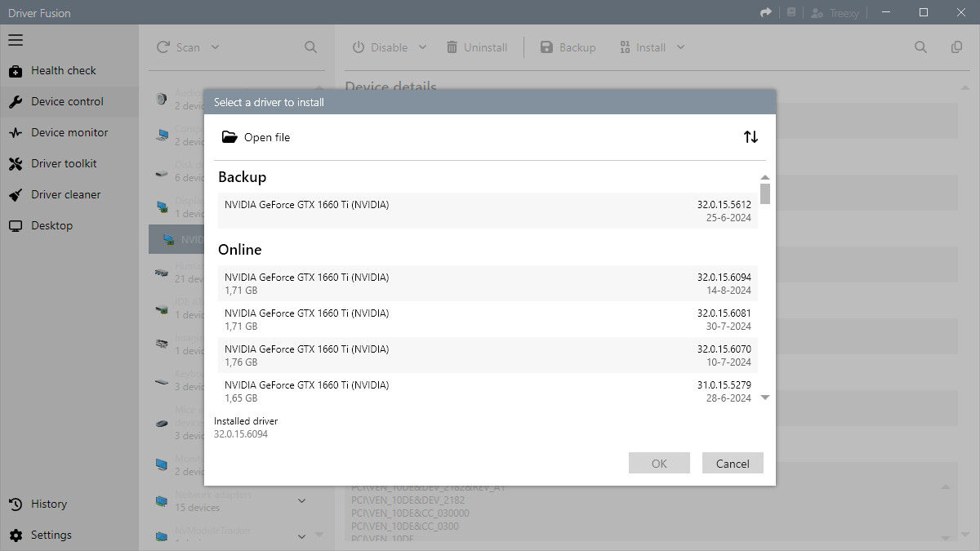Click the Open file folder icon
Screen dimensions: 980x551
229,137
